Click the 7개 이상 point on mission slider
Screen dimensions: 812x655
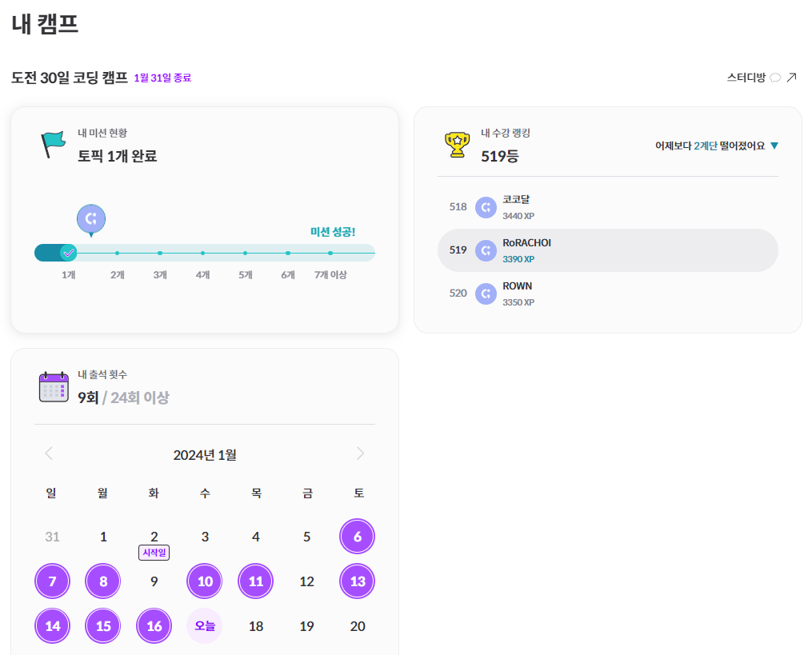point(330,254)
